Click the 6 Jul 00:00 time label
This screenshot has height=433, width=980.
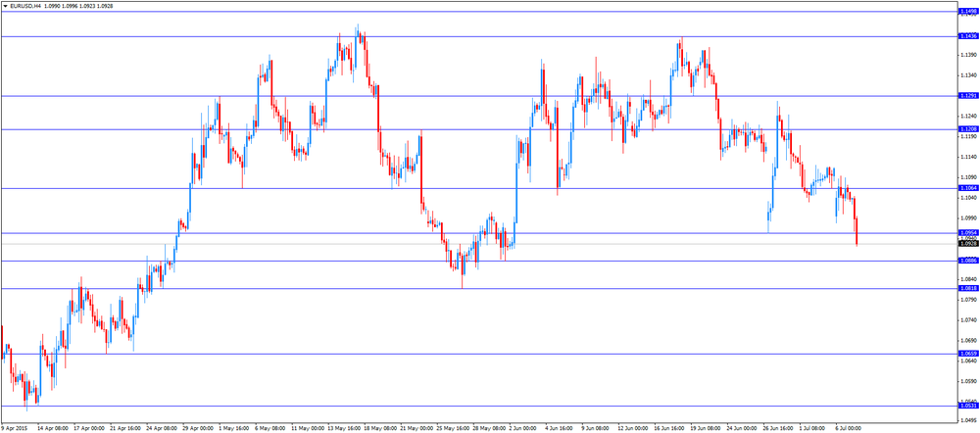848,429
